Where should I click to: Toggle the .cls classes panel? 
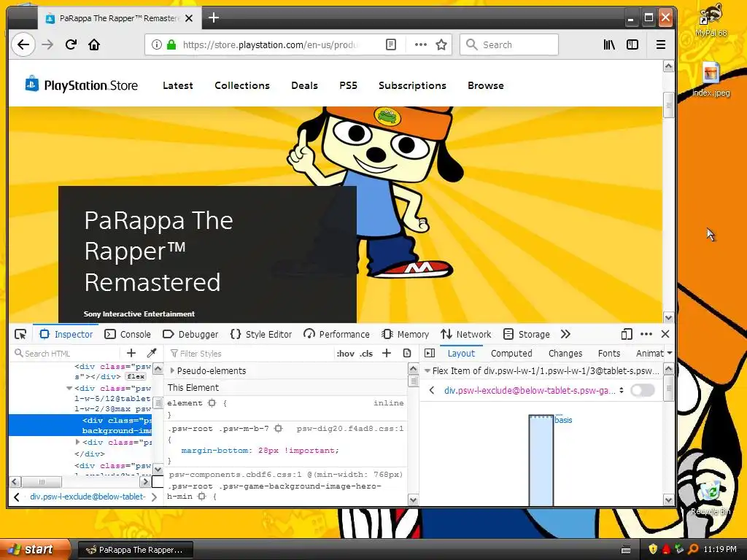(366, 354)
